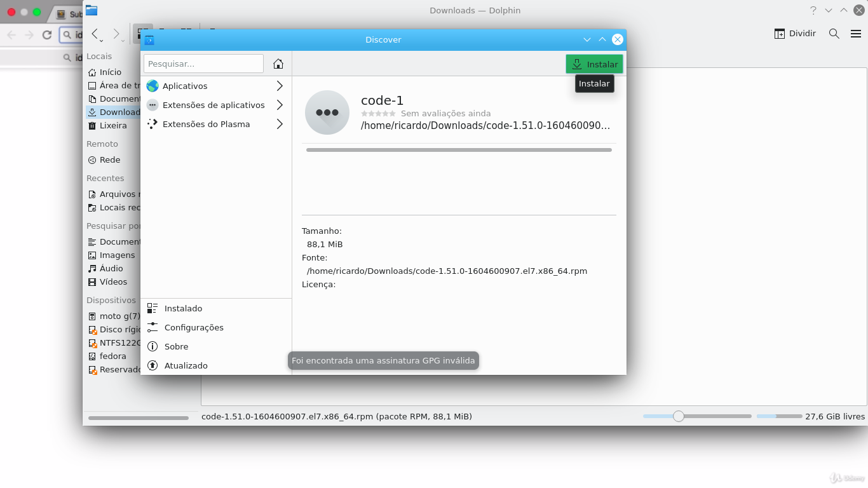Open Dolphin search magnifier icon
Screen dimensions: 868x488
tap(834, 33)
